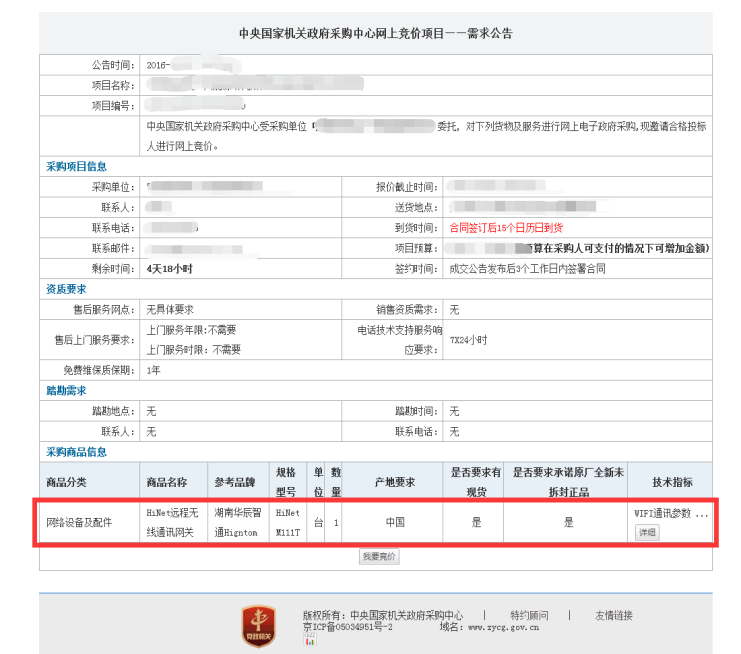Click the red 合同签订后15个日历日到货 text

[x=505, y=227]
